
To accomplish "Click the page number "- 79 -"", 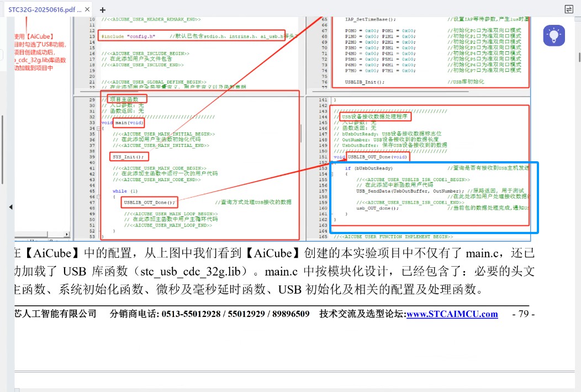I will (523, 314).
